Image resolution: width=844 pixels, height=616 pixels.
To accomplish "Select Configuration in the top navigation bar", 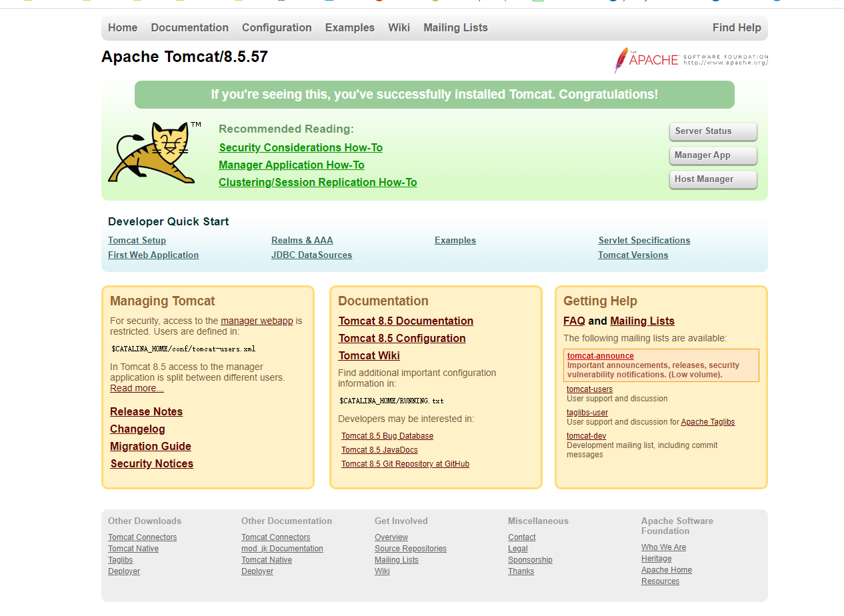I will tap(277, 27).
